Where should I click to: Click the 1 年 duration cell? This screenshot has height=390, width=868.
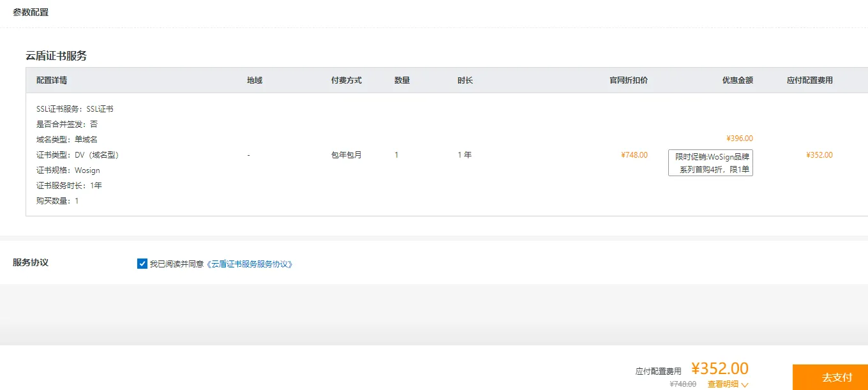465,155
